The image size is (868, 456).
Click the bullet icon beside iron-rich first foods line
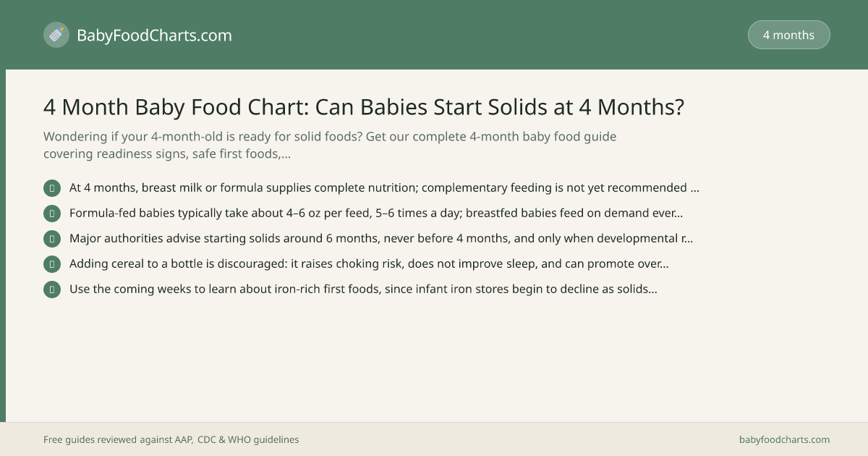(52, 290)
